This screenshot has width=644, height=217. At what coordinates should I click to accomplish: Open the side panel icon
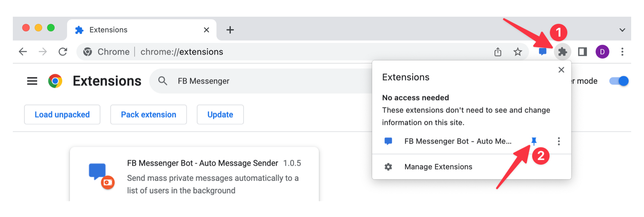click(x=582, y=52)
